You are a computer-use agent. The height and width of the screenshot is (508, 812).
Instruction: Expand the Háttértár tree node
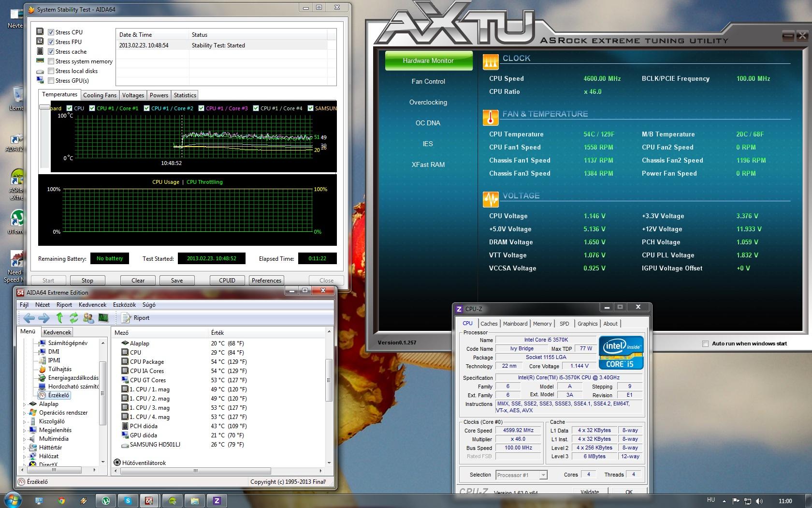25,448
